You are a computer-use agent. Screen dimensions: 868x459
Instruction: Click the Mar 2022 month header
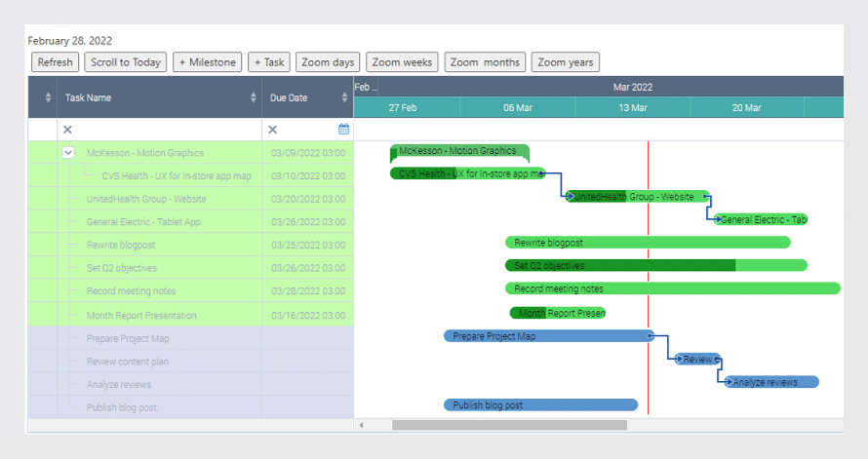pos(633,87)
